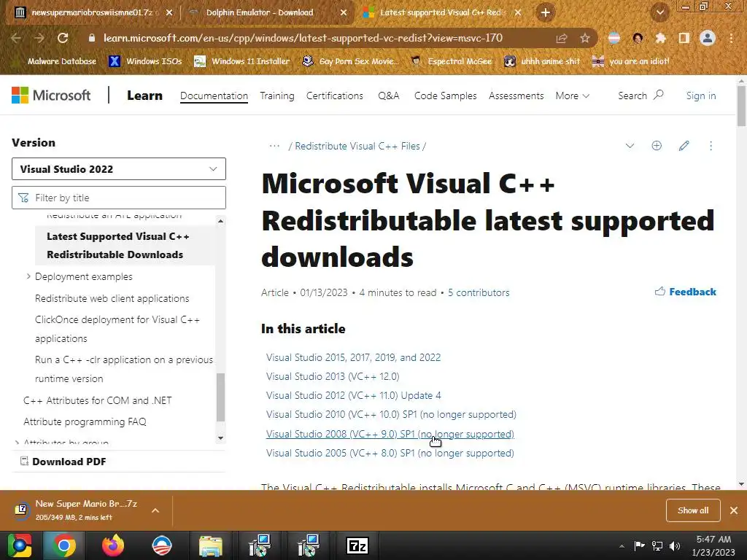
Task: Open the Windows ISOs bookmark
Action: pos(145,61)
